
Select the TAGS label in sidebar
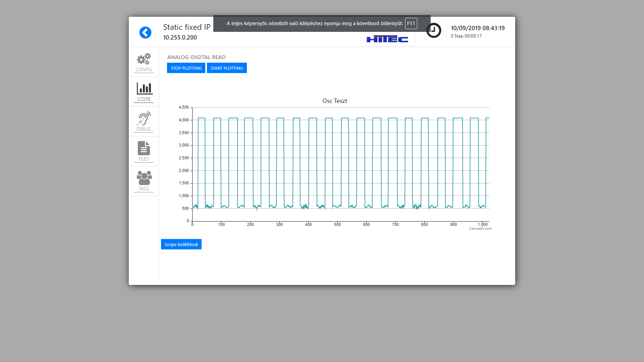click(x=144, y=189)
